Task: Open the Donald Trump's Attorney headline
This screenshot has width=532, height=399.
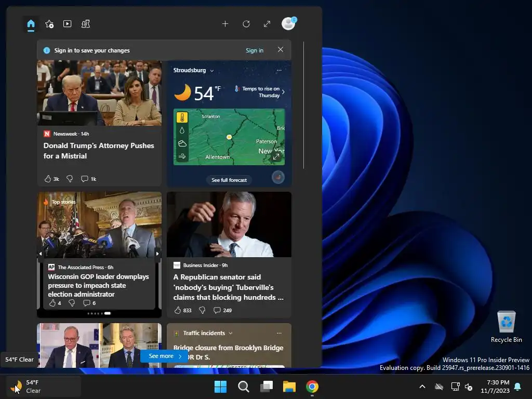Action: tap(99, 151)
